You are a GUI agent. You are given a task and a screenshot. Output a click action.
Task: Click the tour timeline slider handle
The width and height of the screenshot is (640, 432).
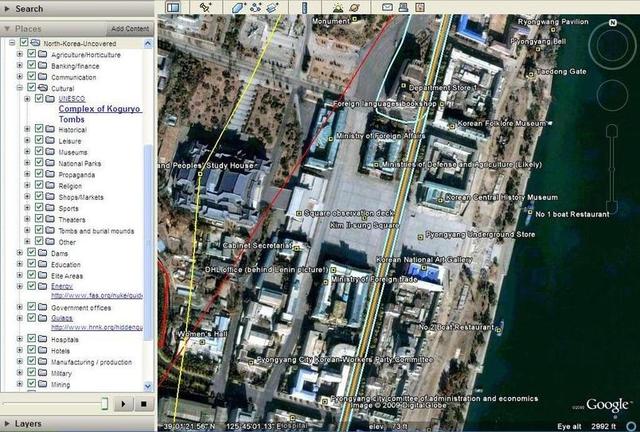tap(104, 403)
